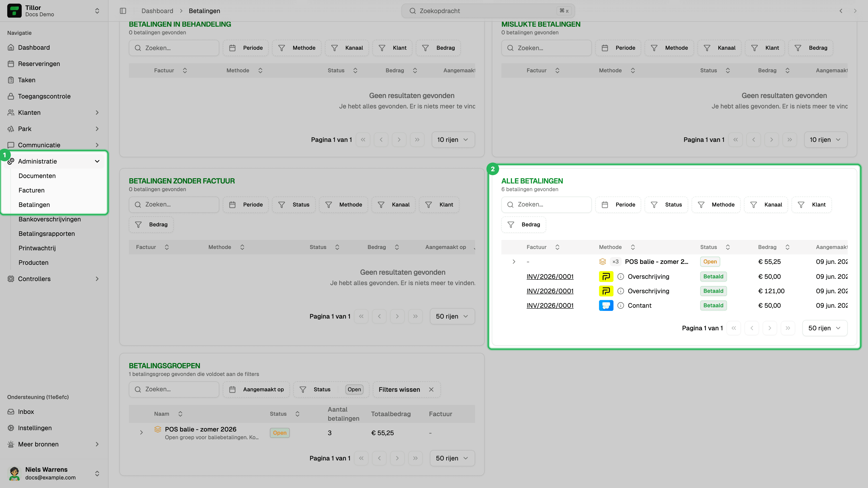Click info icon next to Contant

click(621, 305)
